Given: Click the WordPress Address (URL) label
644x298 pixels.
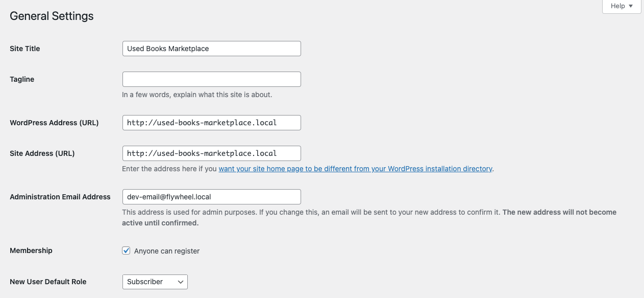Looking at the screenshot, I should click(54, 123).
